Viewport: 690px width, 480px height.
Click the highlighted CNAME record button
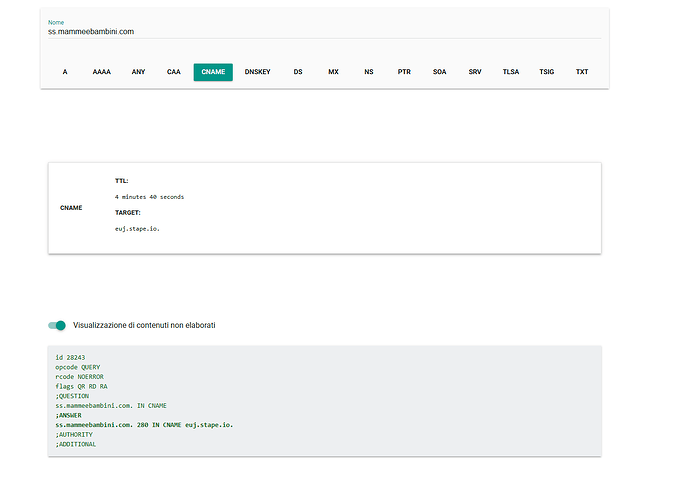pos(213,72)
